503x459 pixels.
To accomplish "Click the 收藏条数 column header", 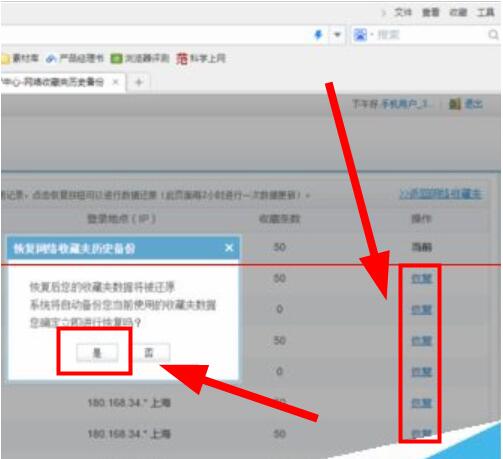I will pos(279,219).
